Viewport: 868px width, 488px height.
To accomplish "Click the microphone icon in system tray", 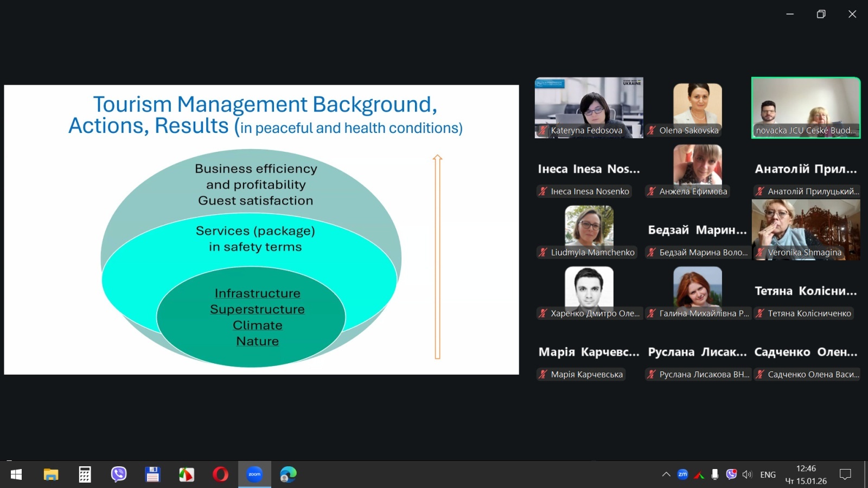I will coord(715,474).
